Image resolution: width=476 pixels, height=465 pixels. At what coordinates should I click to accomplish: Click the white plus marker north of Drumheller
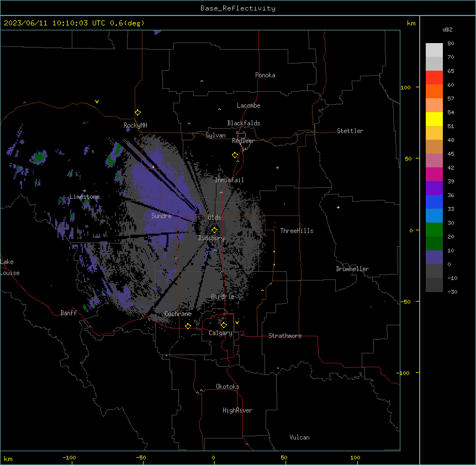pyautogui.click(x=338, y=207)
